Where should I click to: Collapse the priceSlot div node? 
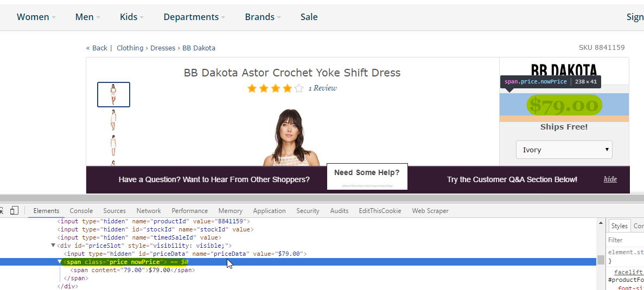53,246
